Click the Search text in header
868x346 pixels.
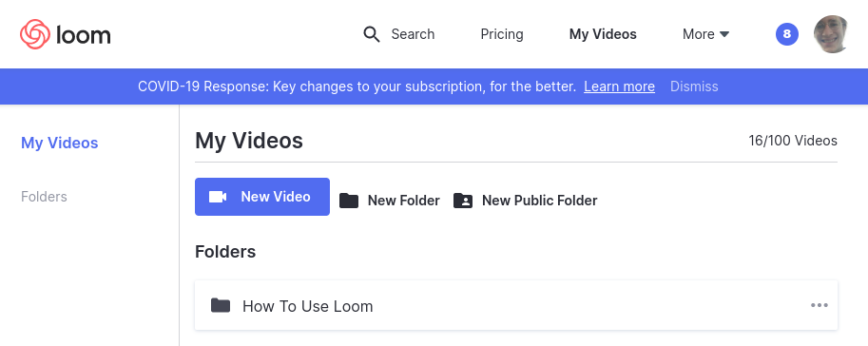413,34
